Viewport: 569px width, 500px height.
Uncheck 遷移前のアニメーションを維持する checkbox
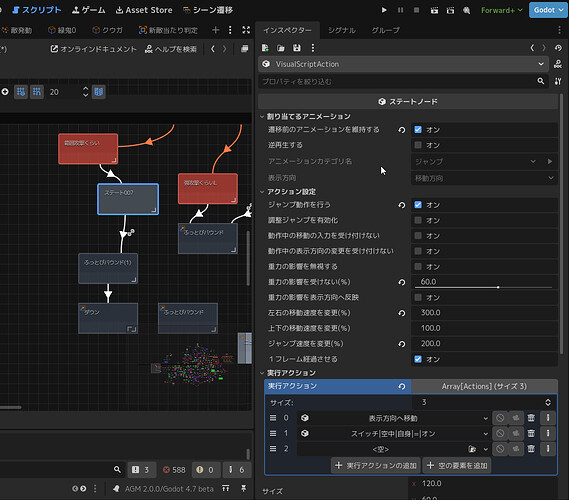pos(418,130)
